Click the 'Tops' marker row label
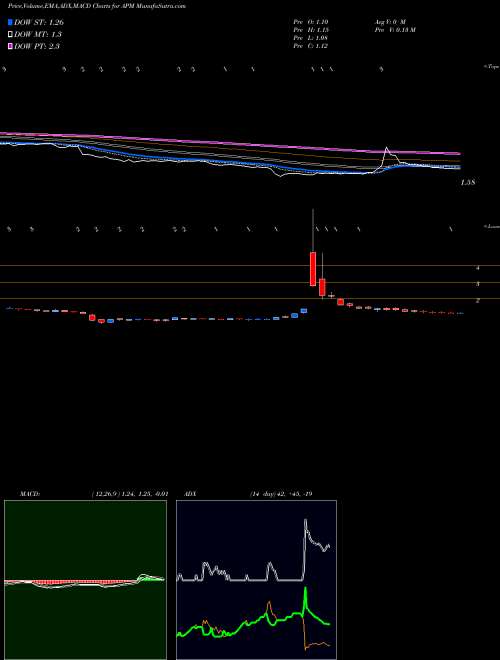The image size is (500, 660). [492, 67]
